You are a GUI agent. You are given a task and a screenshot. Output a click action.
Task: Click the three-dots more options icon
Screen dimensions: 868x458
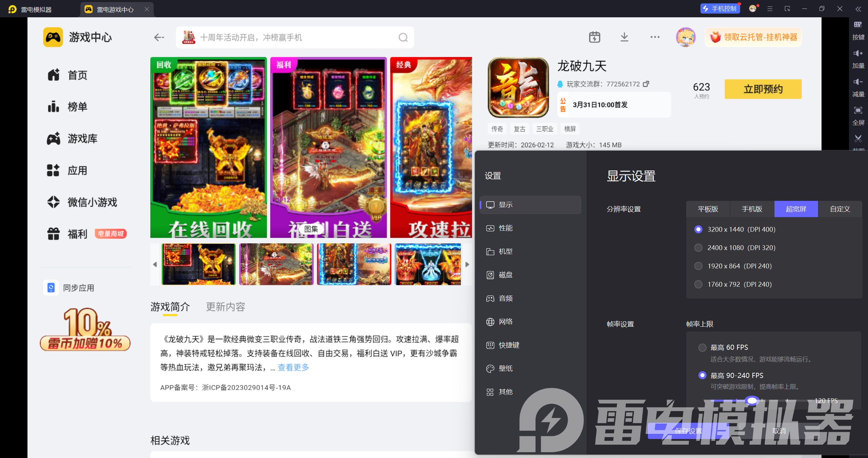(x=655, y=37)
